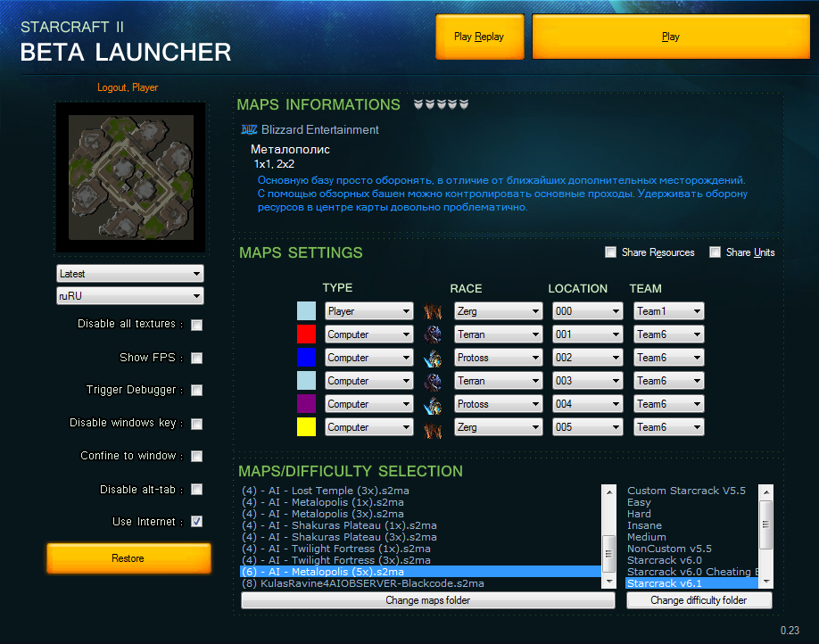Click the Protoss race icon in the 002 row
The width and height of the screenshot is (819, 644).
[433, 358]
